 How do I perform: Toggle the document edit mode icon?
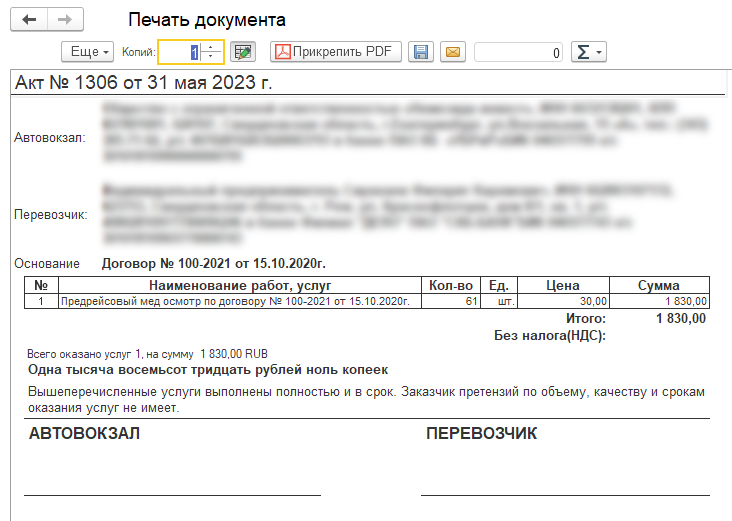[x=243, y=52]
